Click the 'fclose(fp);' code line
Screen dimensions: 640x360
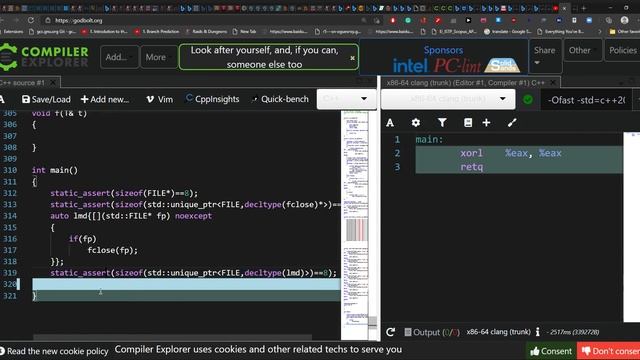(x=113, y=250)
